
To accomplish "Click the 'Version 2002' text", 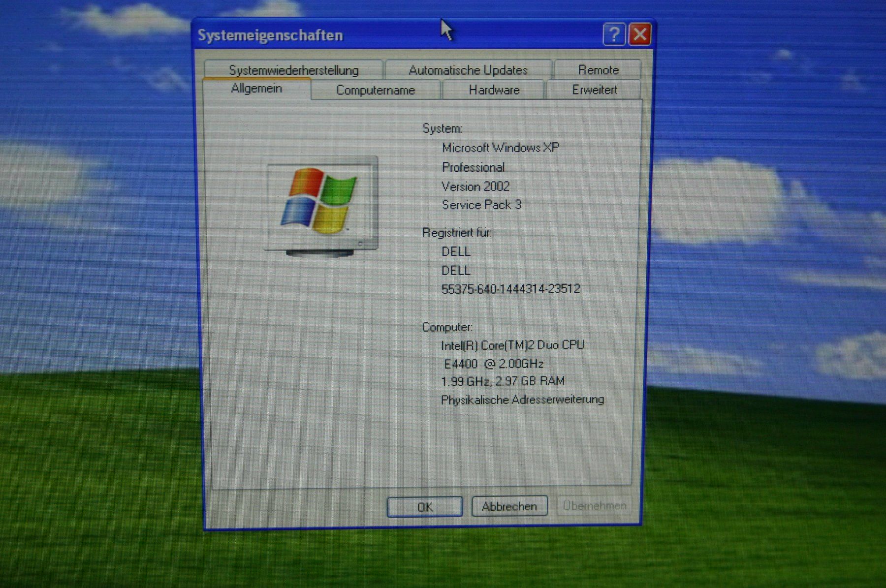I will tap(475, 186).
